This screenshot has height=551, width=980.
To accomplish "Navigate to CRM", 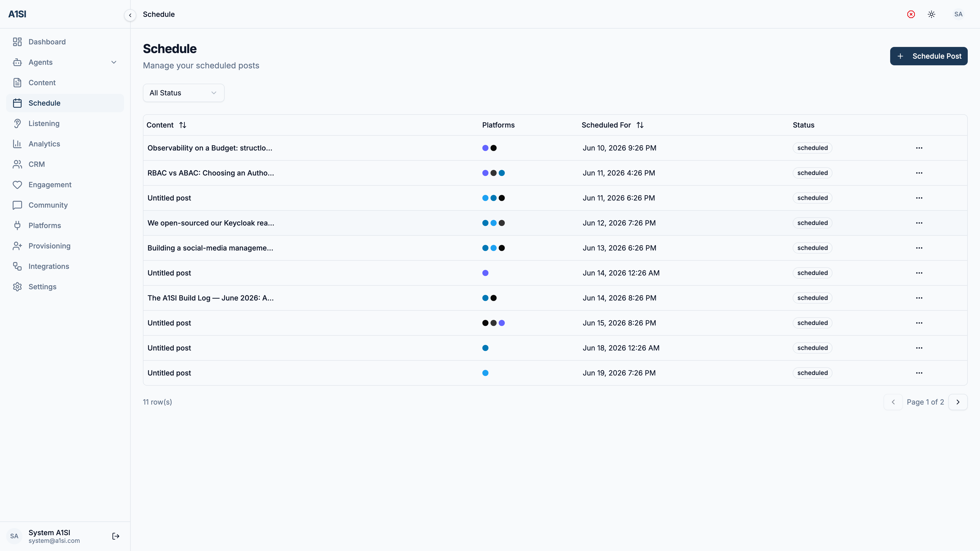I will [65, 164].
